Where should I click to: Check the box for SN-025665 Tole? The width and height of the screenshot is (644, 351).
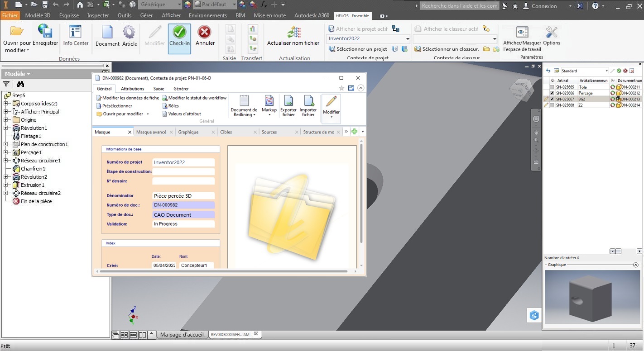coord(552,87)
